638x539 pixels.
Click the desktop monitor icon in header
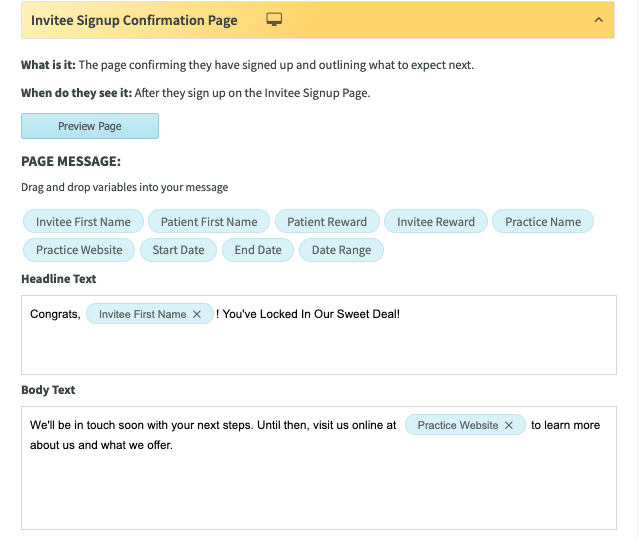[x=274, y=19]
